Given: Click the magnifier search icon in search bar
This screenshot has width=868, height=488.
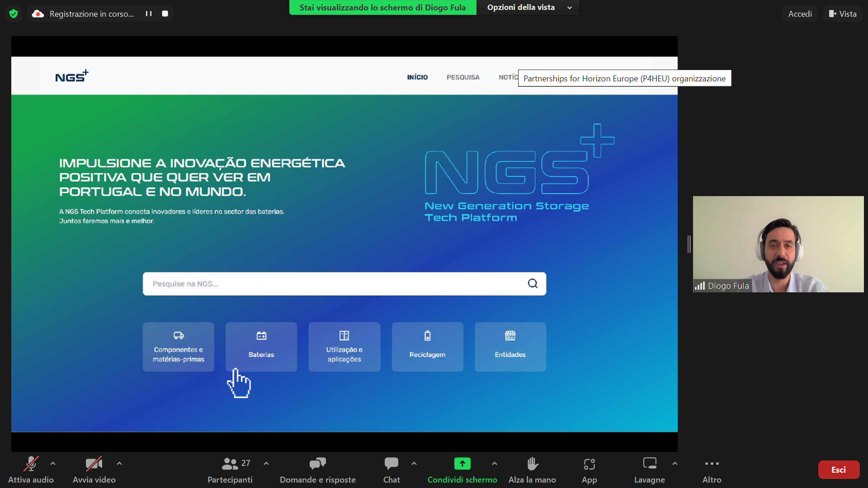Looking at the screenshot, I should click(533, 283).
